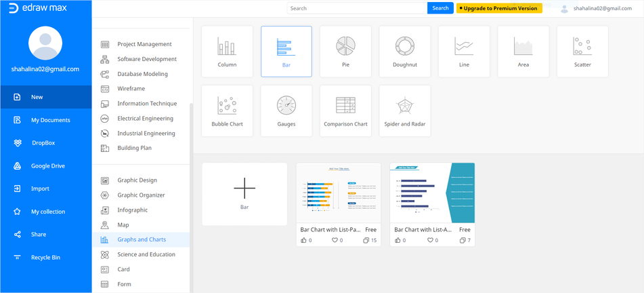Choose the Spider and Radar type
The image size is (644, 293).
click(x=404, y=111)
